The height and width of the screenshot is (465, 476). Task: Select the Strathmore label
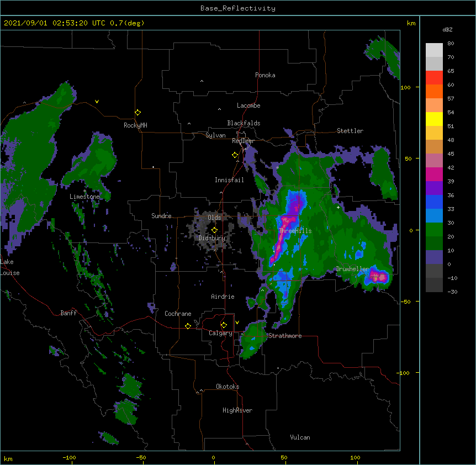coord(285,336)
